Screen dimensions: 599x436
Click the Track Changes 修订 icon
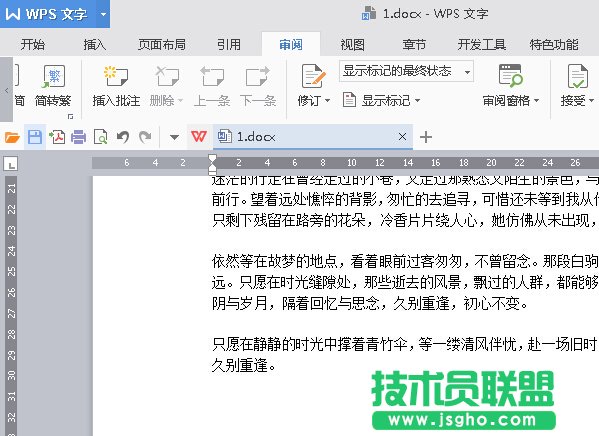click(313, 76)
